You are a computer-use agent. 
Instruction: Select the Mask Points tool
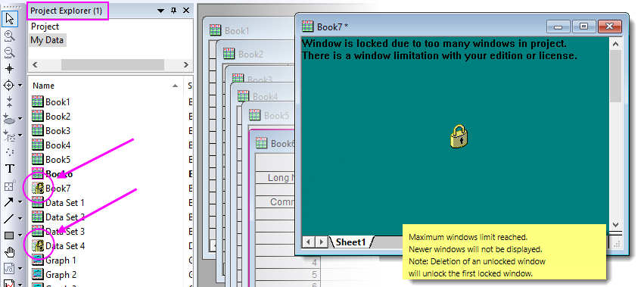coord(8,119)
